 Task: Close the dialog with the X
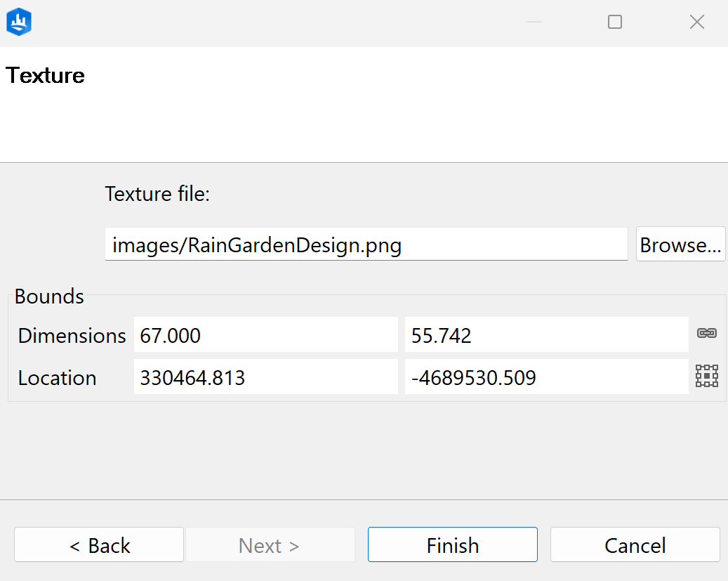click(696, 22)
